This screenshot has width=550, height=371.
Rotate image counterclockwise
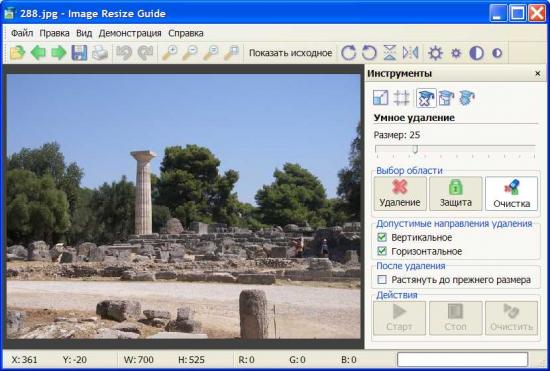pos(369,53)
